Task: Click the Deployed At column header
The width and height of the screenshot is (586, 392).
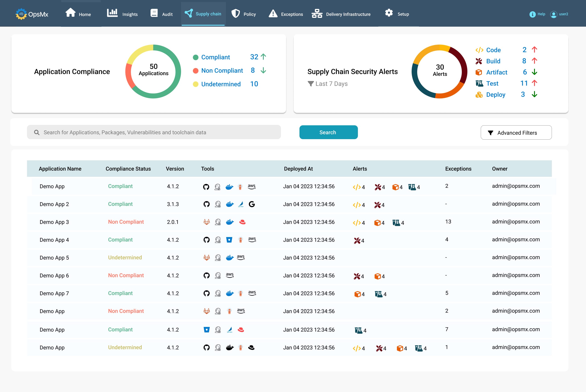Action: pos(298,169)
